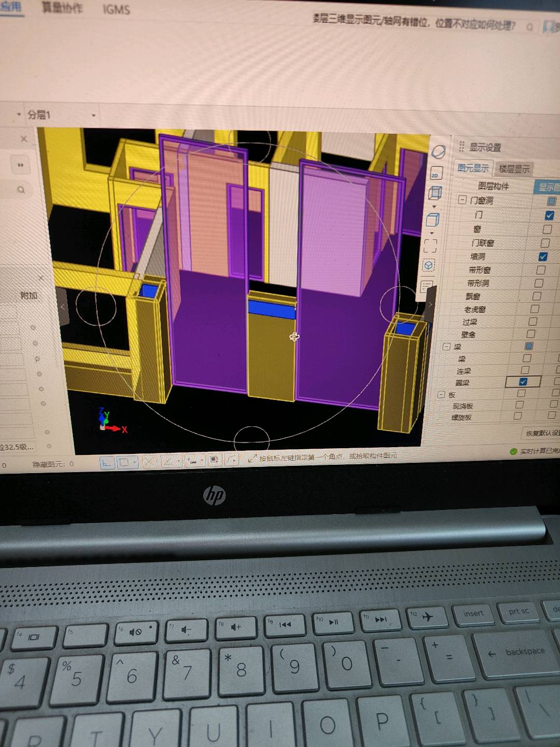This screenshot has height=747, width=560.
Task: Click the double-arrow expand icon in left panel
Action: [x=21, y=165]
